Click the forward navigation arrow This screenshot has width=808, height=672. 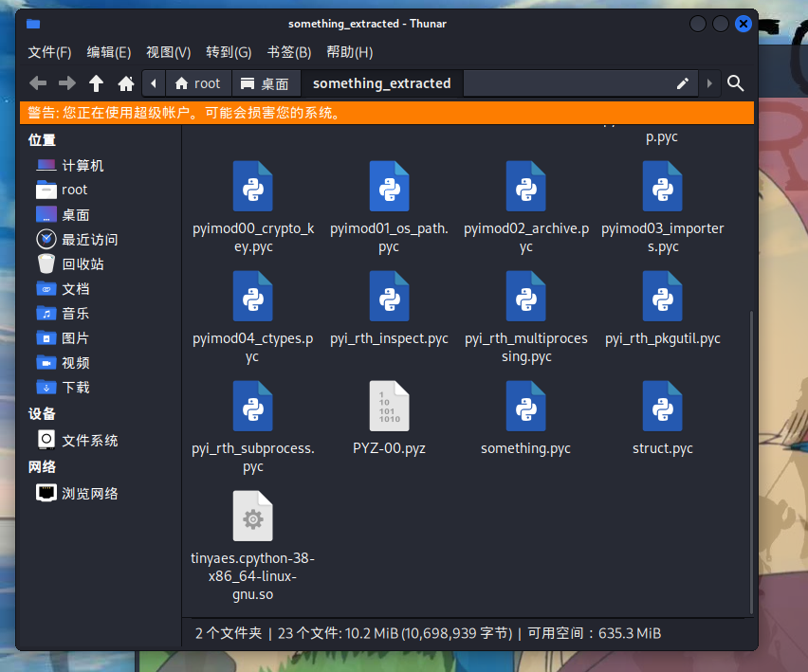click(x=67, y=83)
